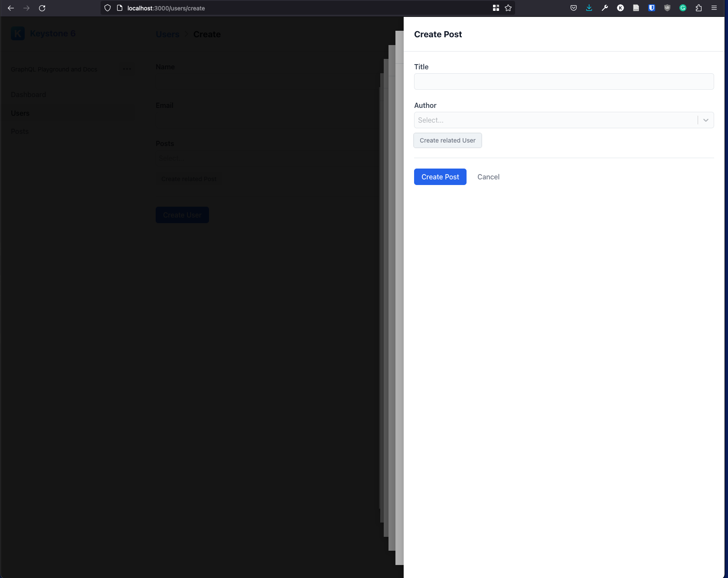The height and width of the screenshot is (578, 728).
Task: Open the uBlock Origin extension icon
Action: (x=667, y=8)
